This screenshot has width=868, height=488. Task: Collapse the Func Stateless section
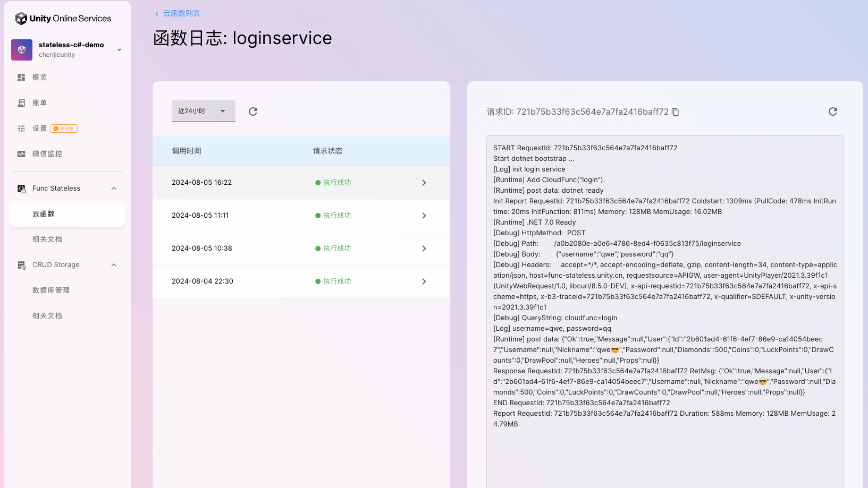(114, 189)
